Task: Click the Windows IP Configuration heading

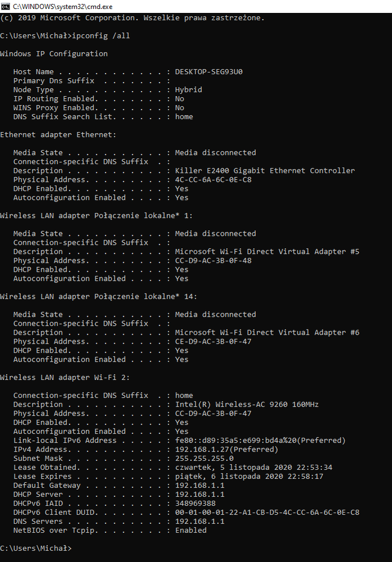Action: 53,54
